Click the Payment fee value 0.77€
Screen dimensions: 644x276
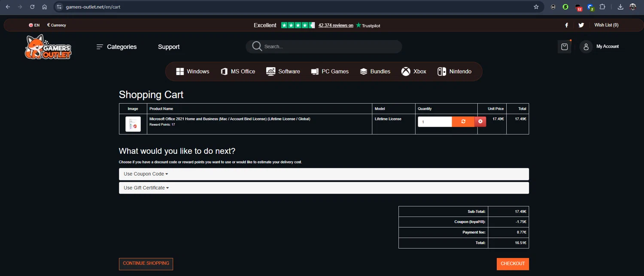click(x=522, y=232)
